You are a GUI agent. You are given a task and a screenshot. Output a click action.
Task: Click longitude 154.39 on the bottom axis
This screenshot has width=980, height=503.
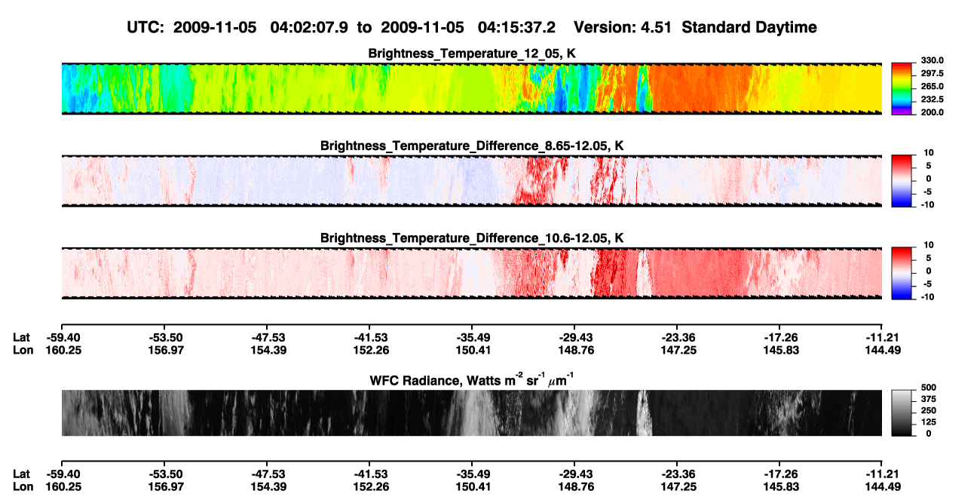[267, 486]
